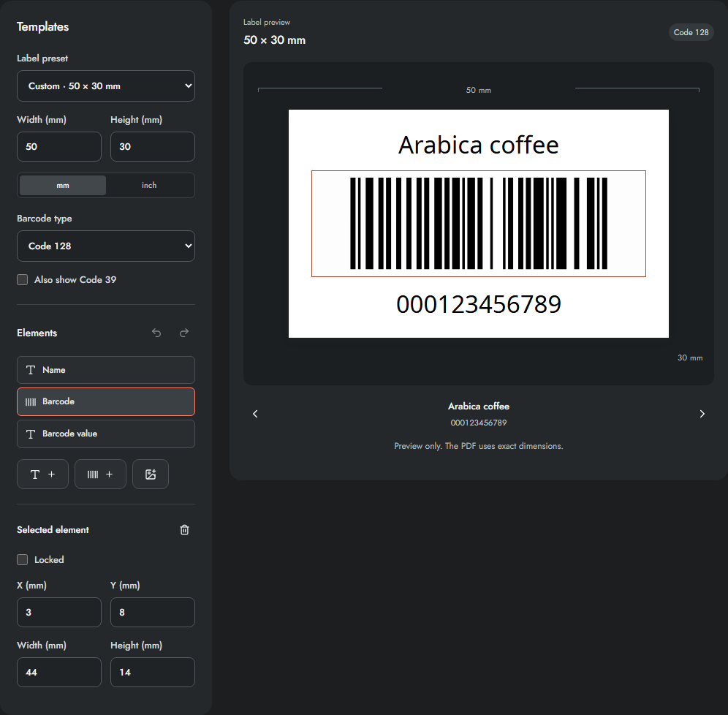This screenshot has height=715, width=728.
Task: Select the Name element in list
Action: point(106,370)
